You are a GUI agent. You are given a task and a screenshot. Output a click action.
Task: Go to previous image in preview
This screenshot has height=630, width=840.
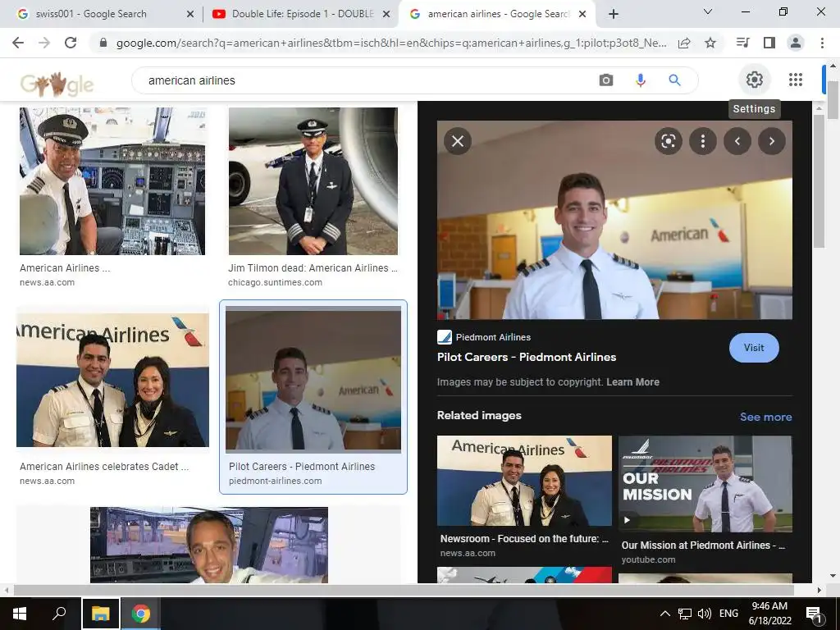[737, 141]
